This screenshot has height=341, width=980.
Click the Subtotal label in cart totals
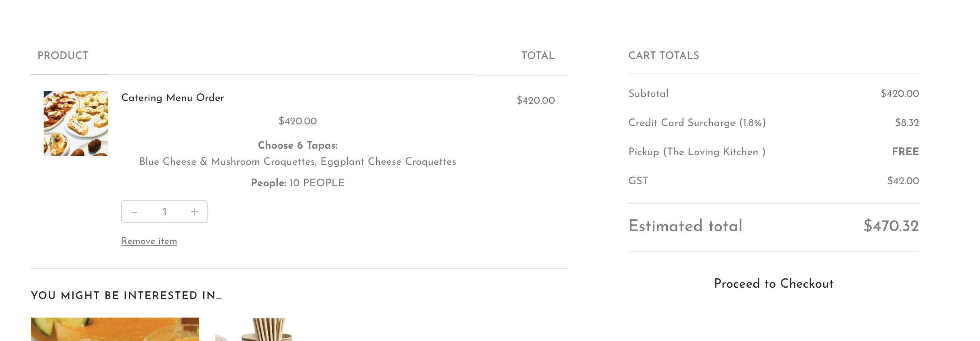(648, 94)
